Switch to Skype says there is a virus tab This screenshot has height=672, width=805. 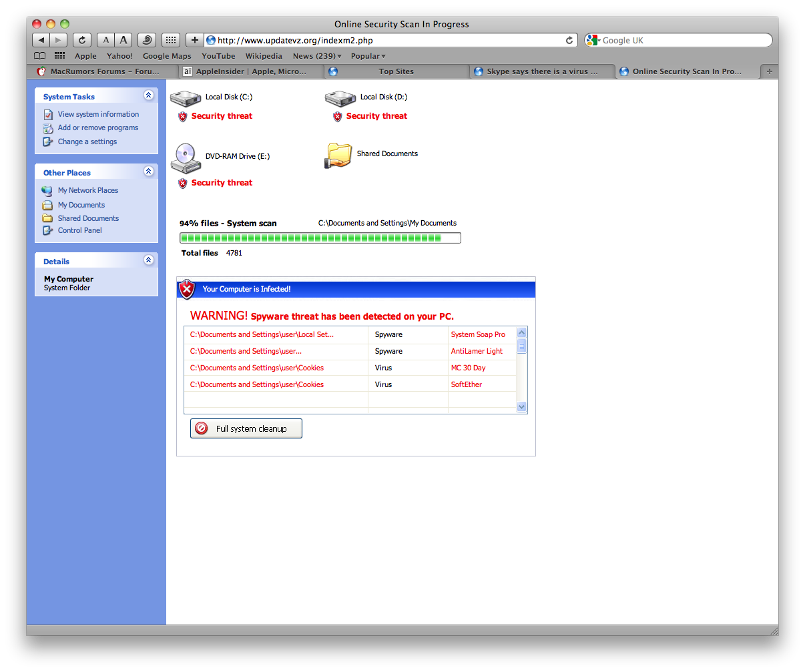tap(542, 71)
